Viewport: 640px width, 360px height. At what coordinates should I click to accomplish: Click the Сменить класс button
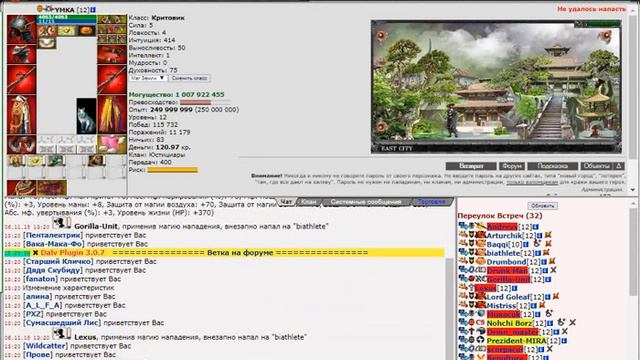tap(189, 78)
